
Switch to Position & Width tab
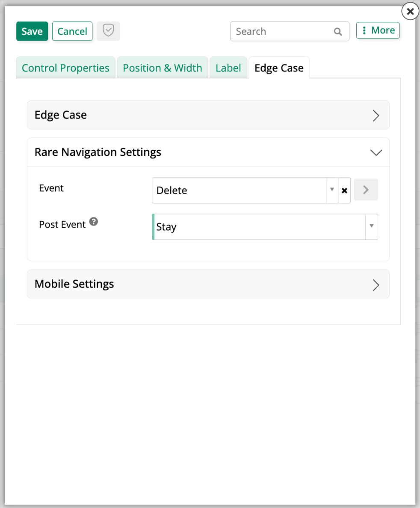coord(162,68)
